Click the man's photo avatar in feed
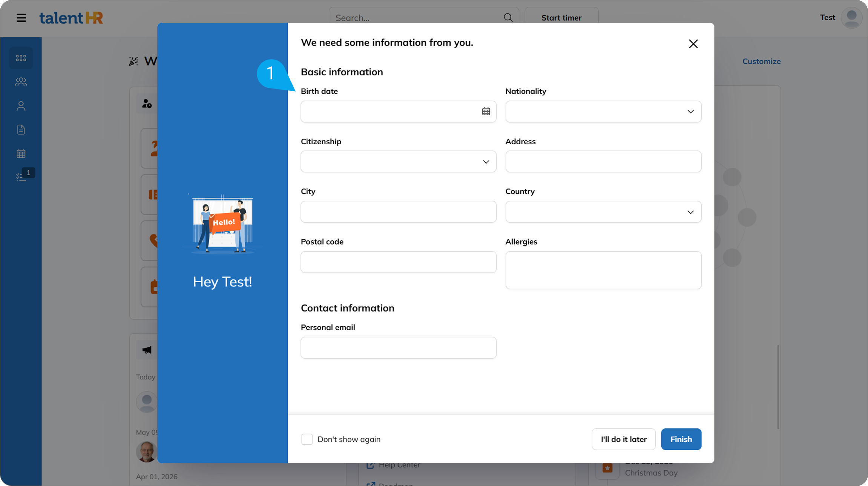The image size is (868, 486). (x=147, y=451)
